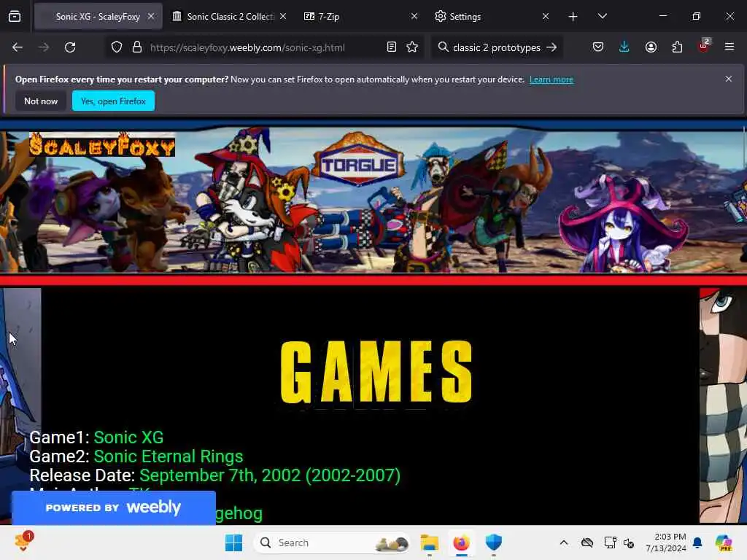Toggle Reader View icon in address bar

pyautogui.click(x=392, y=47)
